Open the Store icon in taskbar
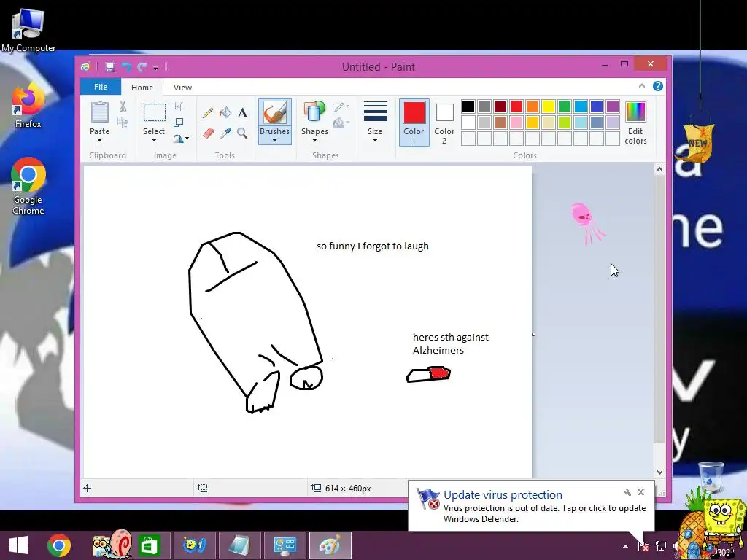The height and width of the screenshot is (560, 747). [x=149, y=545]
